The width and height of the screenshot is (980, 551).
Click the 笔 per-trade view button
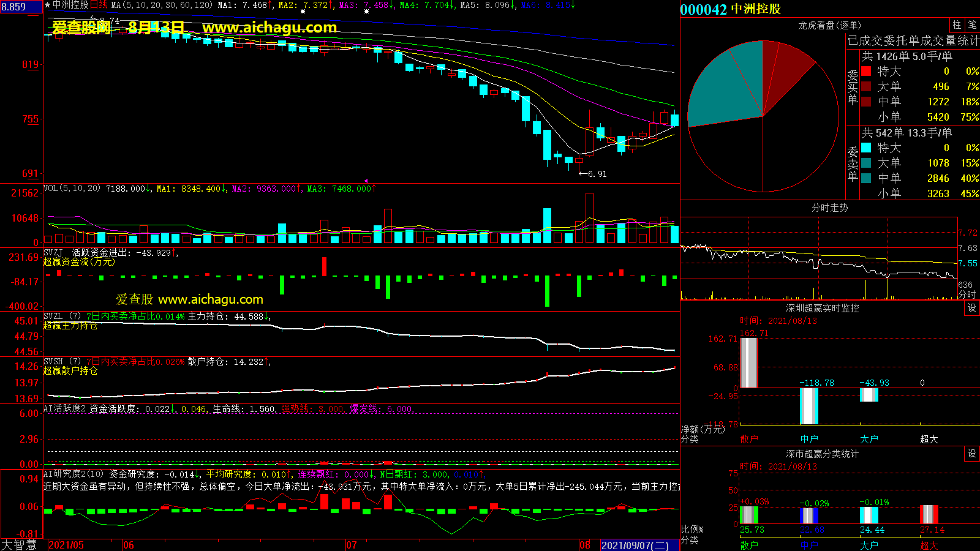972,25
